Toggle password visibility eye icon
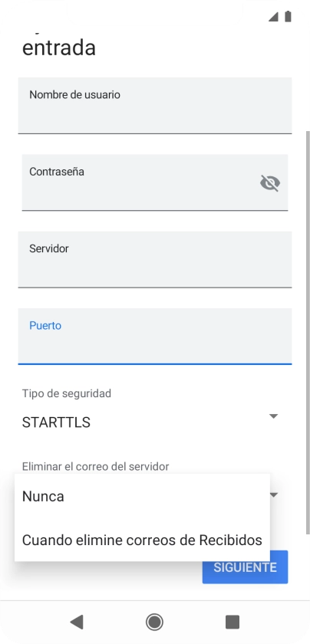Image resolution: width=310 pixels, height=644 pixels. point(270,183)
